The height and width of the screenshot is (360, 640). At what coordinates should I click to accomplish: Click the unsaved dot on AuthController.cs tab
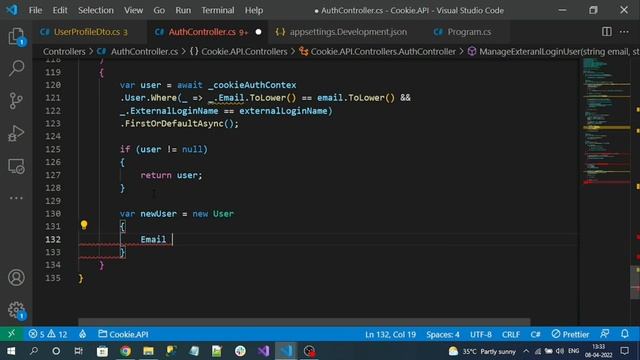(x=258, y=32)
